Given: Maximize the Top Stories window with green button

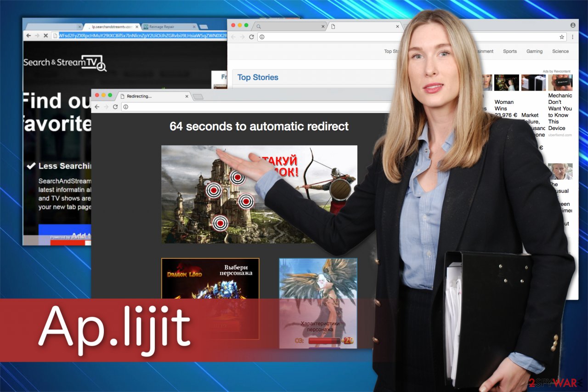Looking at the screenshot, I should tap(246, 25).
